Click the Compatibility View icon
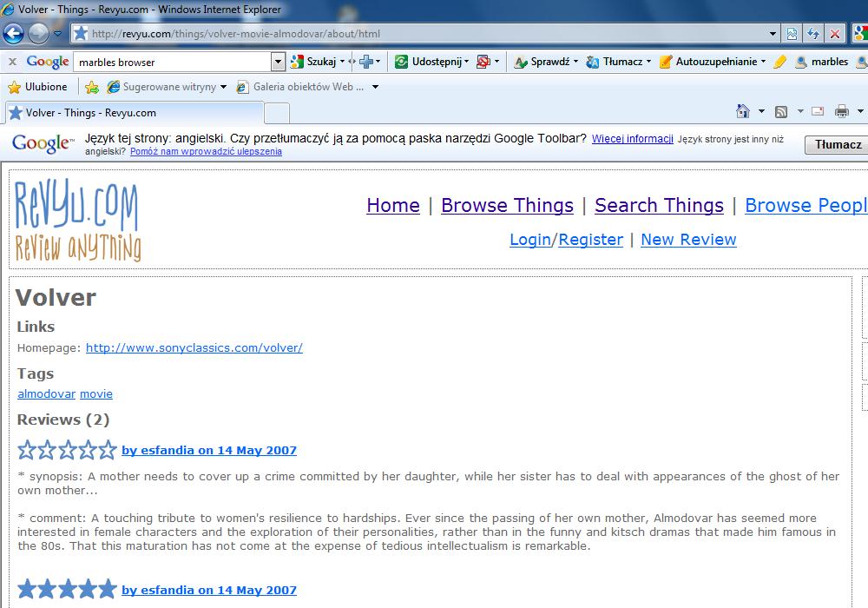Image resolution: width=868 pixels, height=608 pixels. tap(792, 34)
